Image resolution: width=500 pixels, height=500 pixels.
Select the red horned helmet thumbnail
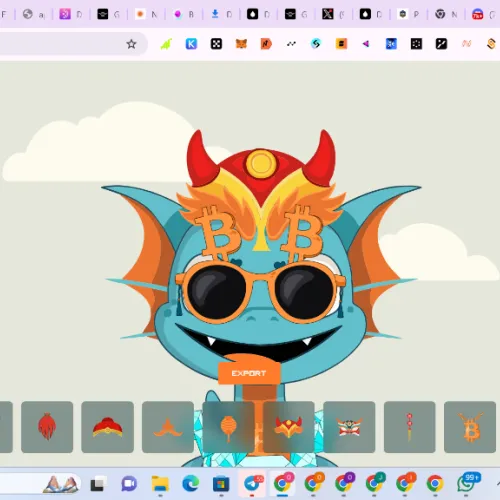(x=289, y=427)
